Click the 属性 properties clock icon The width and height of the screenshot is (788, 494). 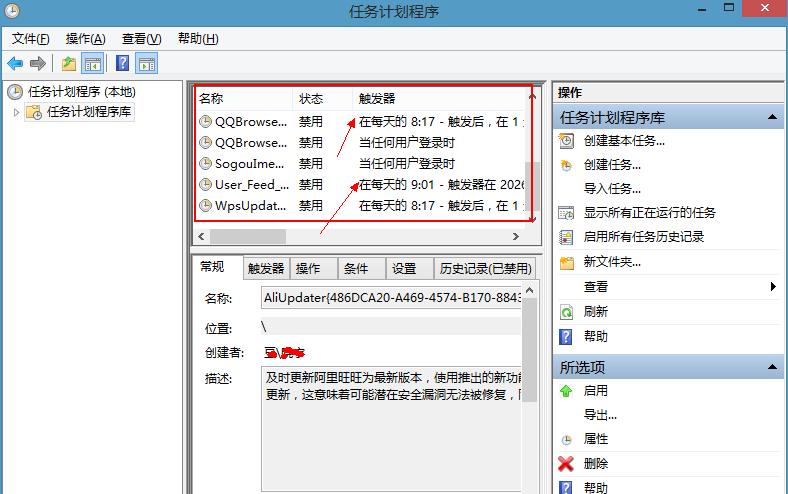click(566, 440)
